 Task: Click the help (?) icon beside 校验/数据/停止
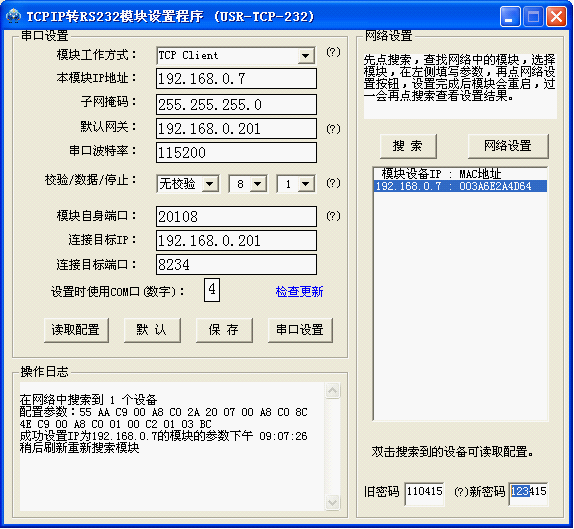point(333,183)
